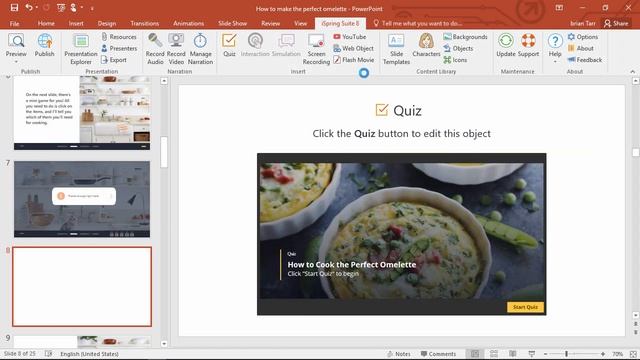Adjust the zoom slider handle
The image size is (640, 360).
[567, 354]
